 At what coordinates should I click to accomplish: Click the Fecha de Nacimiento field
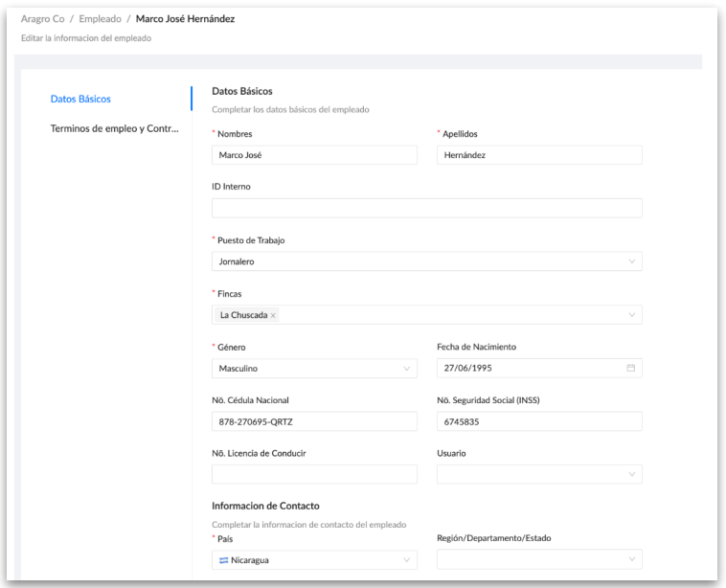539,368
